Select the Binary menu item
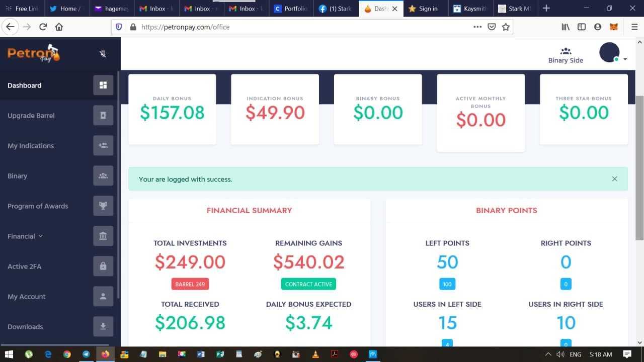This screenshot has width=644, height=362. click(18, 176)
